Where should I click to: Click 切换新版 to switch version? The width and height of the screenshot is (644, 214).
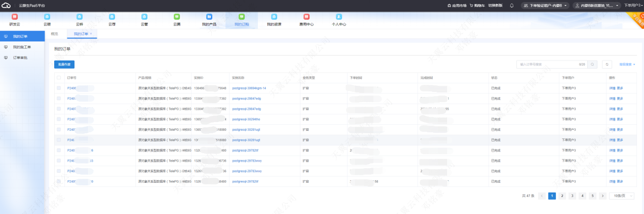tap(495, 5)
